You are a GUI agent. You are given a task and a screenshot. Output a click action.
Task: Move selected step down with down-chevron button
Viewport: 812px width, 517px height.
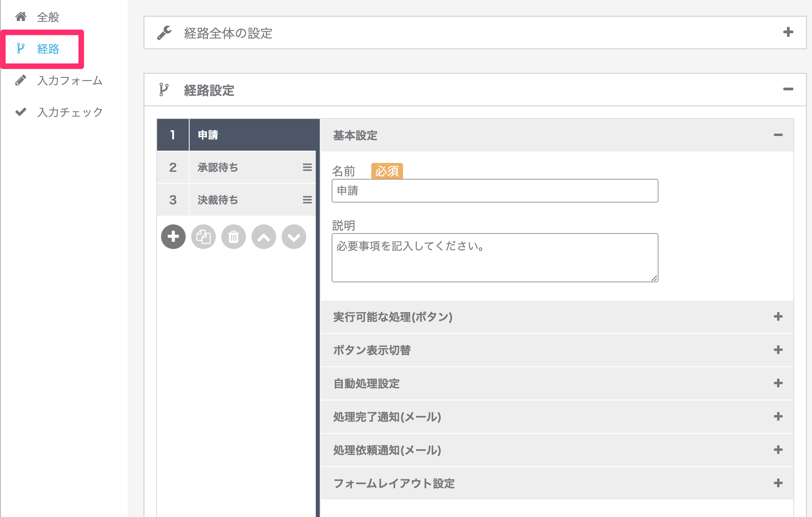coord(294,237)
